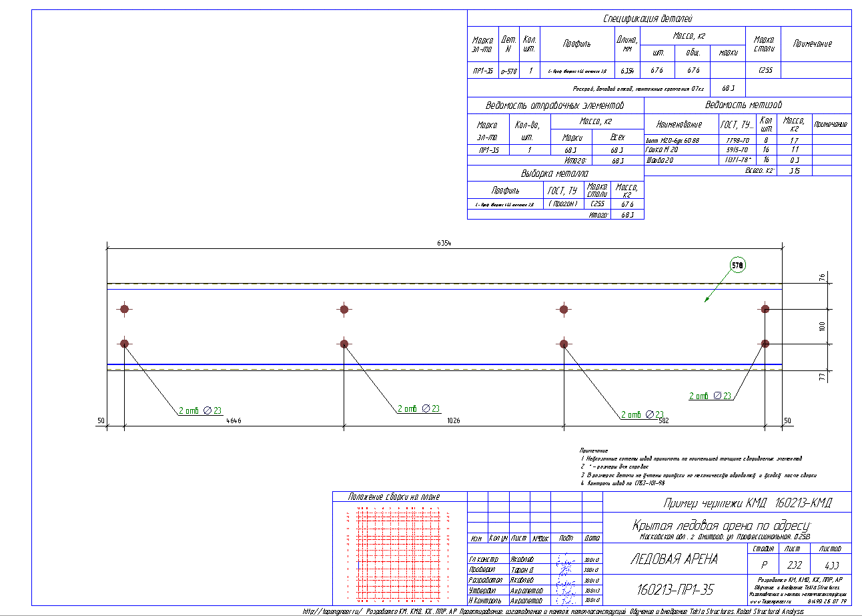Click the 4646 dimension value
The width and height of the screenshot is (862, 616).
click(233, 421)
